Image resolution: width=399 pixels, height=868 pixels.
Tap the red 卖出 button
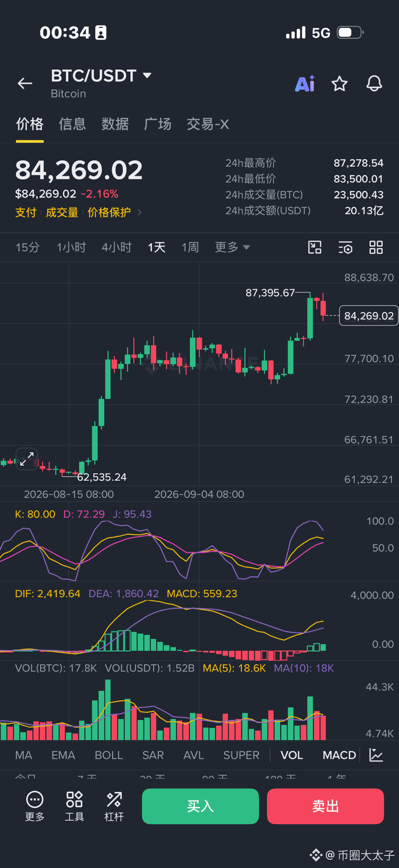coord(325,806)
